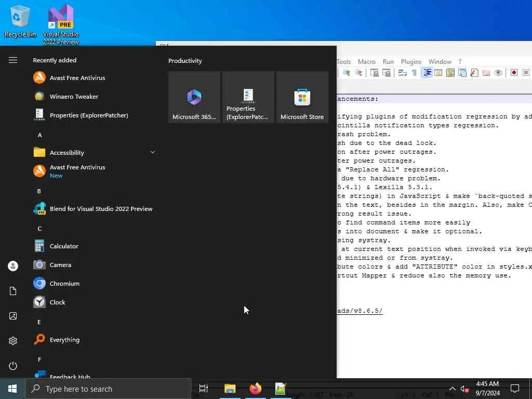This screenshot has width=532, height=399.
Task: Click Stop Recording macro square icon
Action: click(x=526, y=73)
